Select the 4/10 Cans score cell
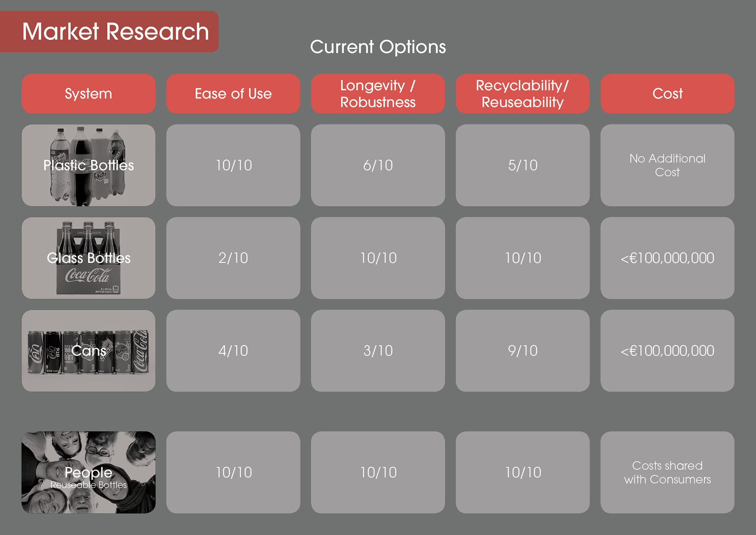The image size is (756, 535). tap(233, 351)
